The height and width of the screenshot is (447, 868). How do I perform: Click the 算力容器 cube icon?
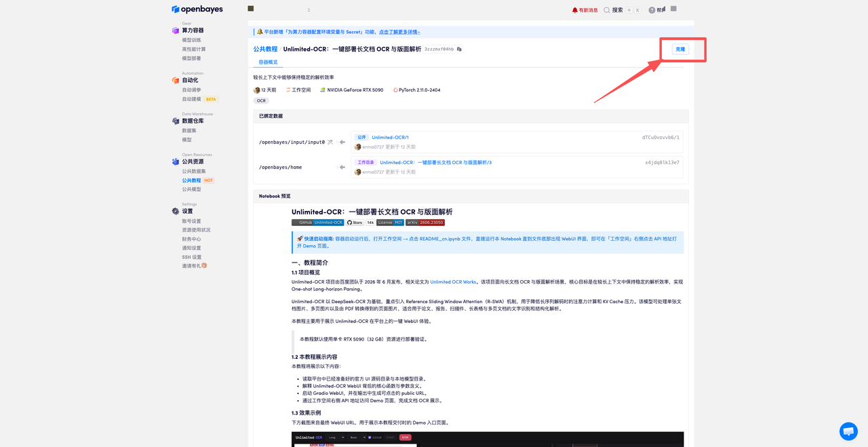tap(176, 31)
